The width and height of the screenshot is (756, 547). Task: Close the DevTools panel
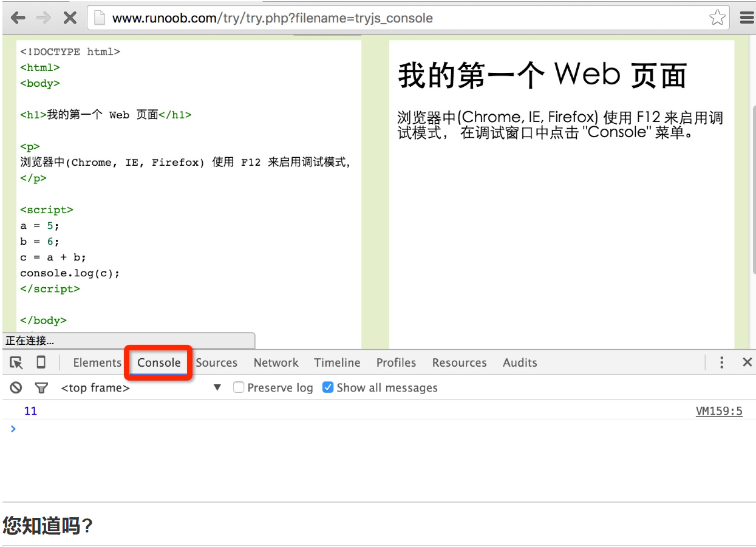[x=747, y=362]
